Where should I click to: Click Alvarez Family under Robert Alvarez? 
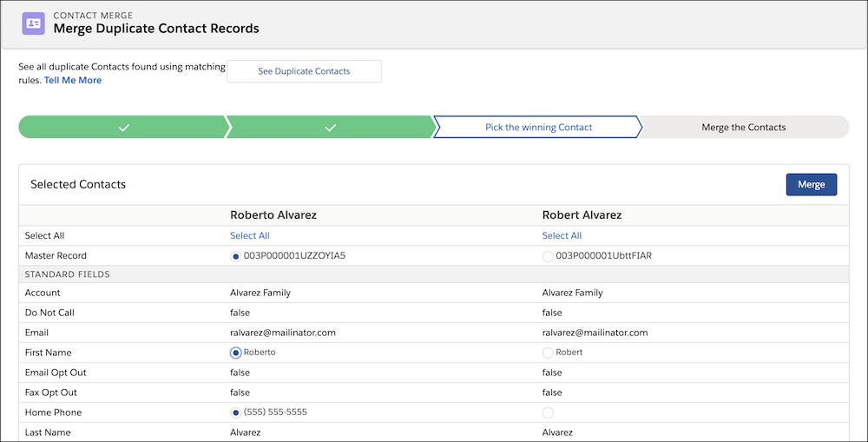pyautogui.click(x=572, y=293)
